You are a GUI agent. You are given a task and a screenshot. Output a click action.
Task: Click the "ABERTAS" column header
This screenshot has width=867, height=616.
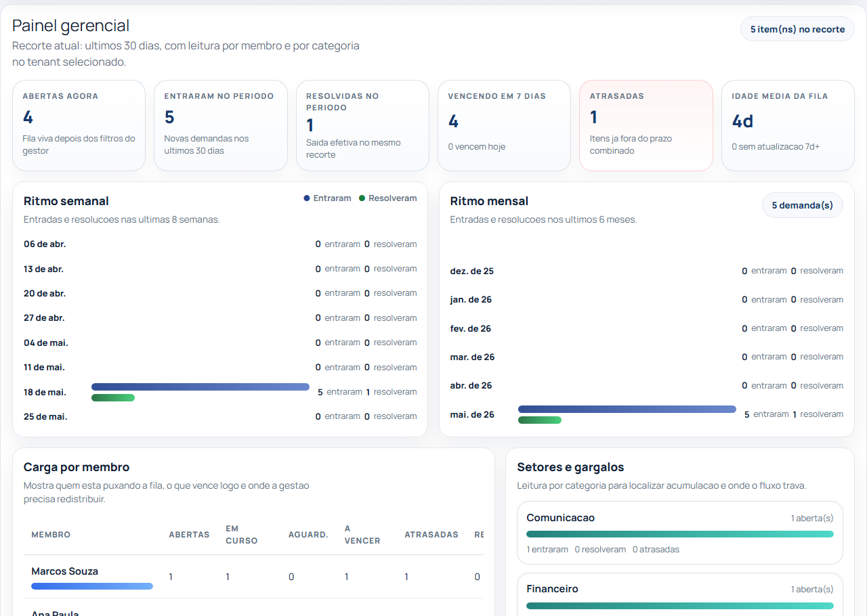pyautogui.click(x=189, y=535)
